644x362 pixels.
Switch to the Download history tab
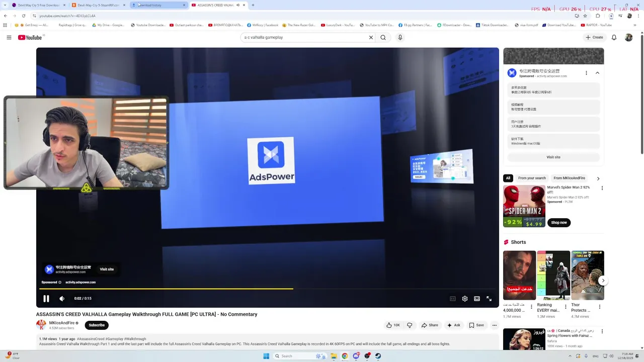158,5
